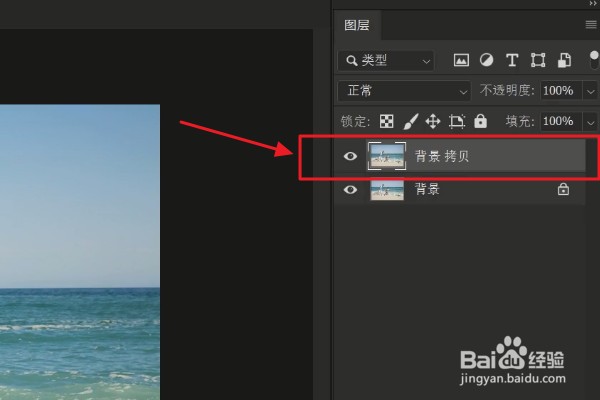Image resolution: width=600 pixels, height=400 pixels.
Task: Select the 背景 拷贝 layer thumbnail
Action: [387, 156]
